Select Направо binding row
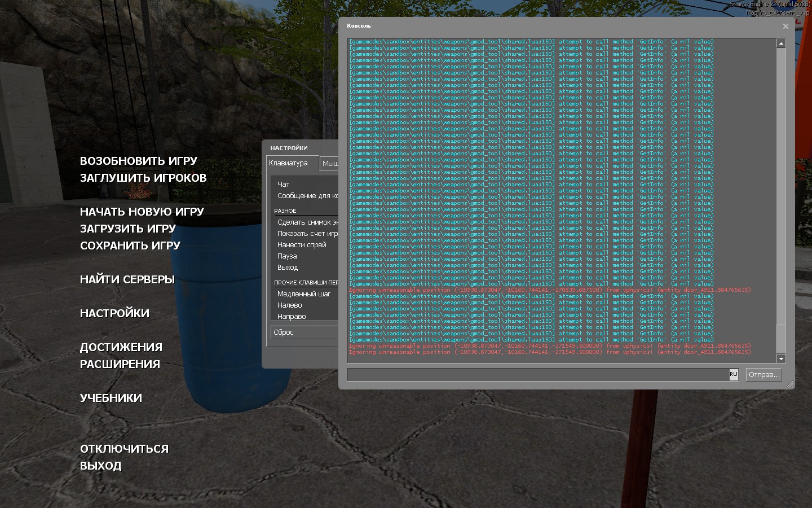812x508 pixels. pyautogui.click(x=305, y=316)
